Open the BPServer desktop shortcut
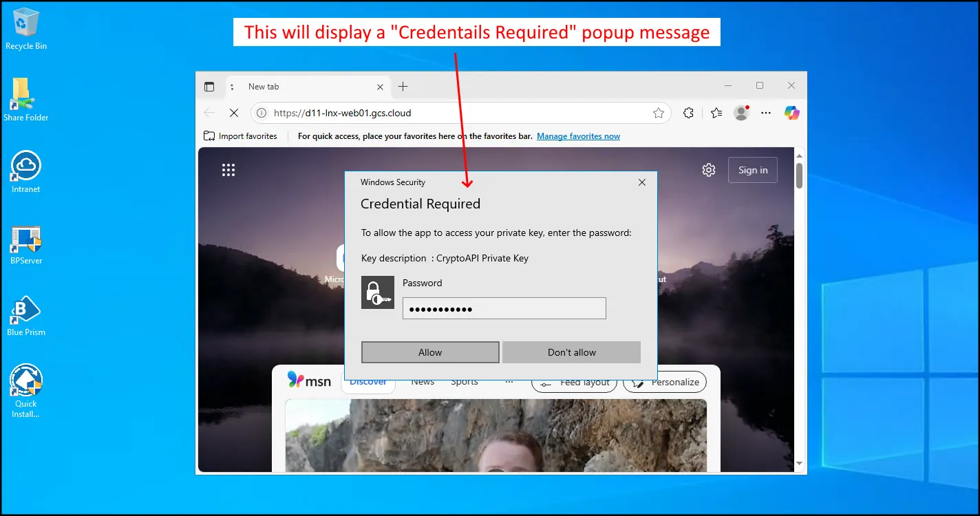Image resolution: width=980 pixels, height=516 pixels. pyautogui.click(x=26, y=239)
